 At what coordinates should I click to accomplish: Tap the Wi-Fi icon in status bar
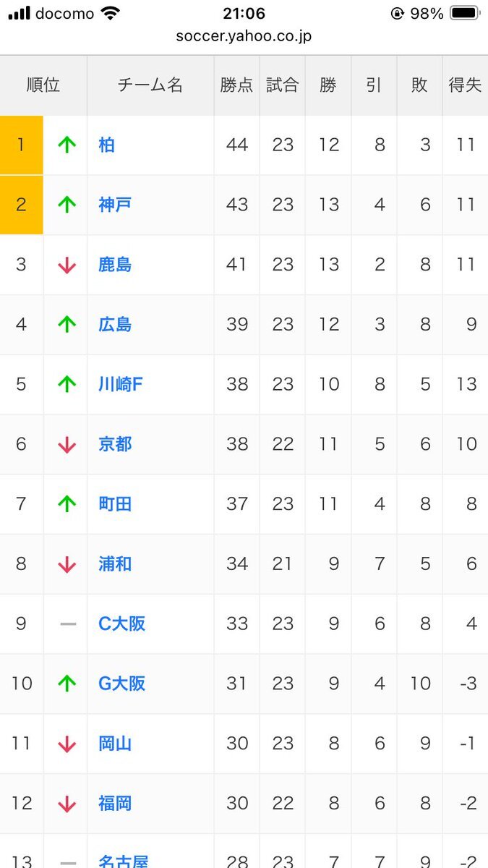111,13
